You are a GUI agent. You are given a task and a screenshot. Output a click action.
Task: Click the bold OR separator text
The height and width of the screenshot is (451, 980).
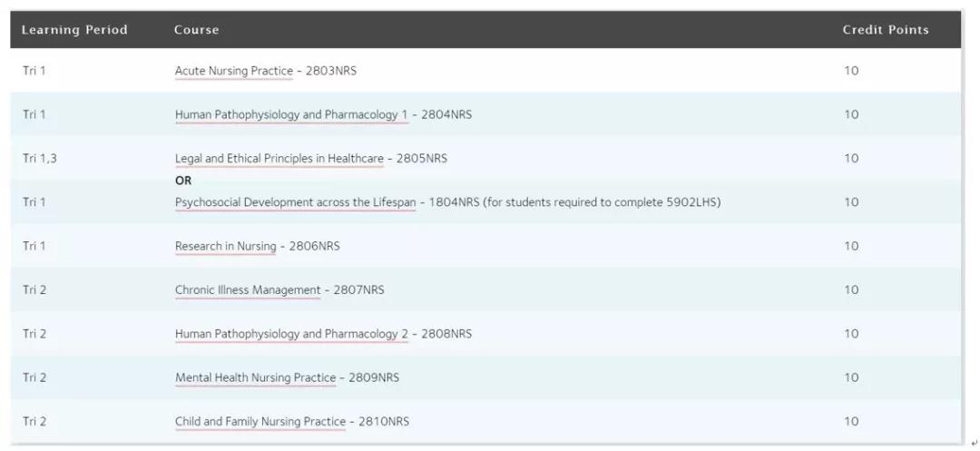point(183,181)
